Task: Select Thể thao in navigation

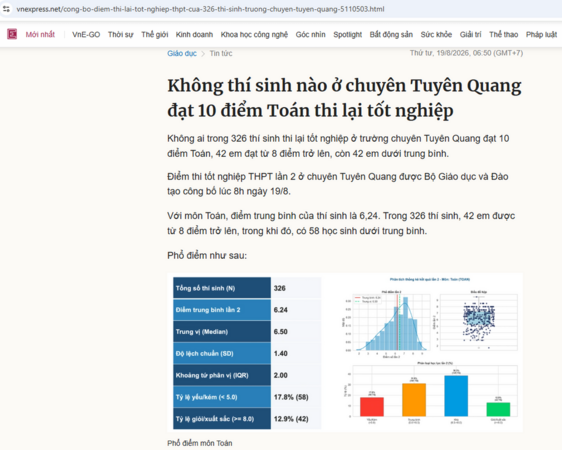Action: click(504, 34)
